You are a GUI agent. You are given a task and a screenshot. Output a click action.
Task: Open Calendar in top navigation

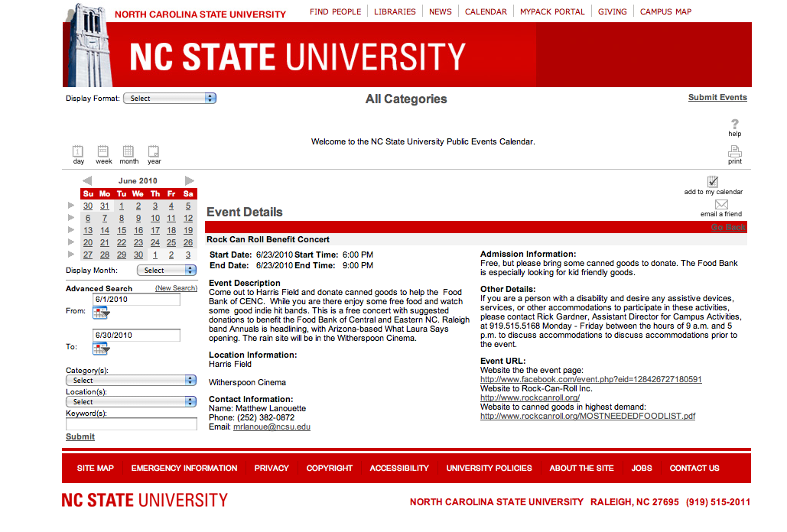(x=486, y=11)
